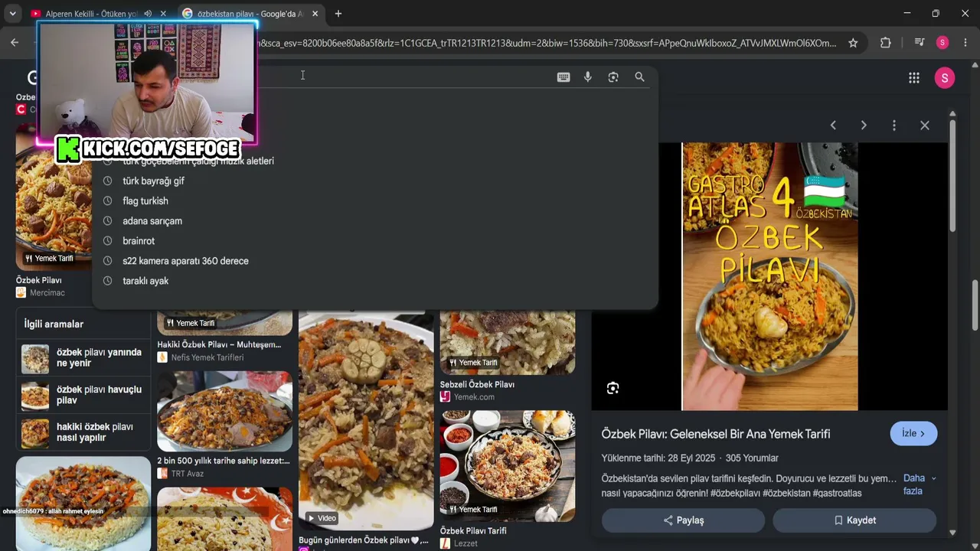The height and width of the screenshot is (551, 980).
Task: Click the preview panel's scroll-down arrow
Action: pyautogui.click(x=952, y=532)
